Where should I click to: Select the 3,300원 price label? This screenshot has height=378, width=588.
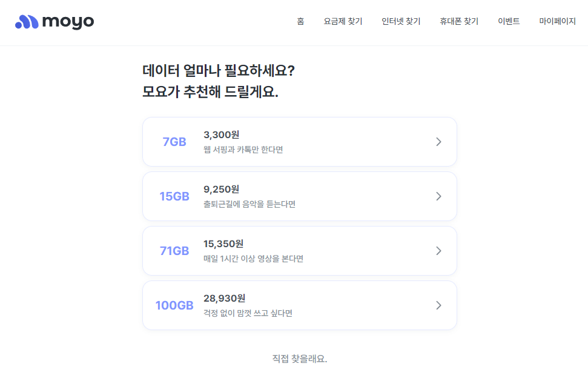(220, 134)
